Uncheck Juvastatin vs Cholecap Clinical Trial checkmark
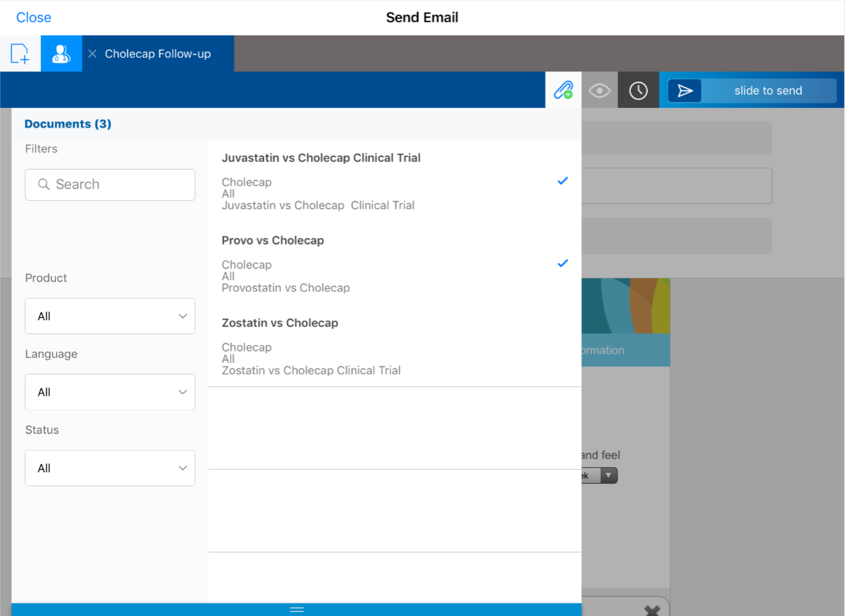This screenshot has height=616, width=845. coord(563,181)
